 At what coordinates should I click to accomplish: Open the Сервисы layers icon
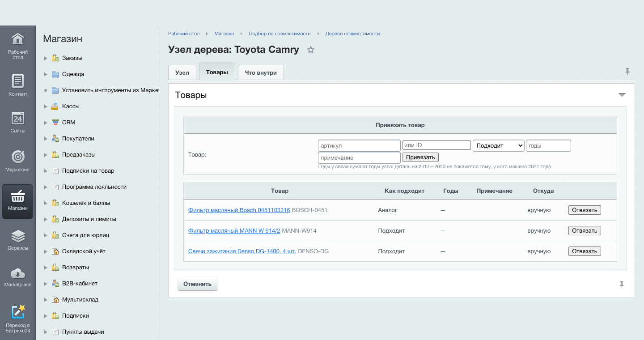click(x=17, y=236)
